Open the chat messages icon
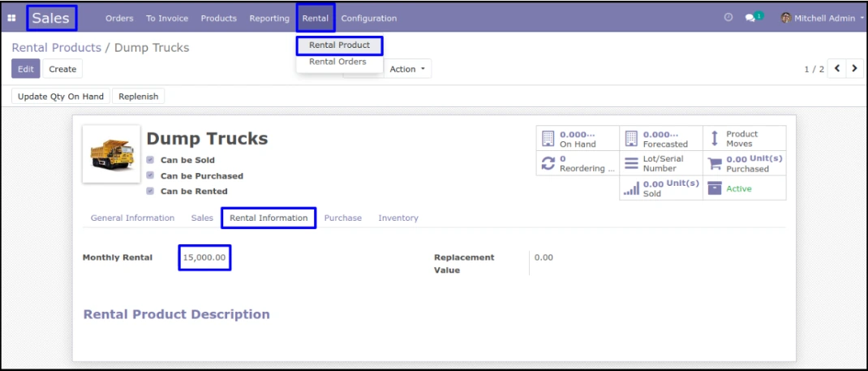 click(x=751, y=18)
